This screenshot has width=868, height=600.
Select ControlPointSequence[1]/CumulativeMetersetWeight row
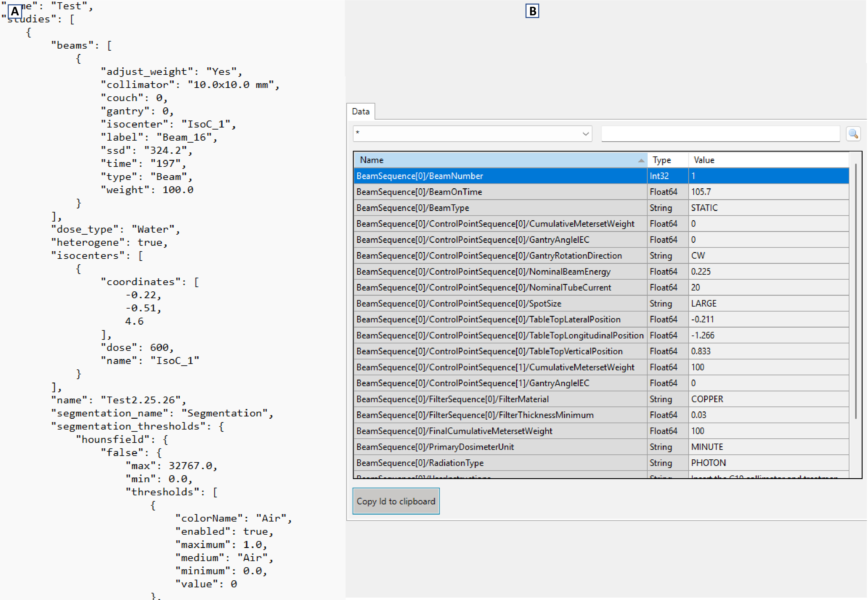[601, 367]
